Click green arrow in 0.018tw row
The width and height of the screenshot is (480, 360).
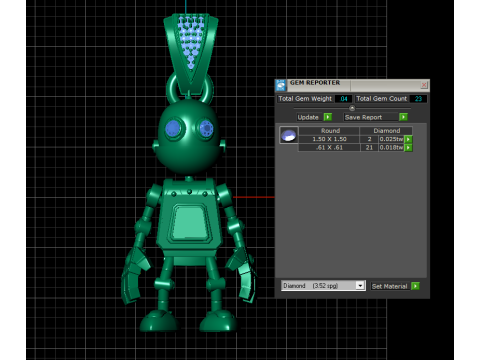[x=408, y=148]
